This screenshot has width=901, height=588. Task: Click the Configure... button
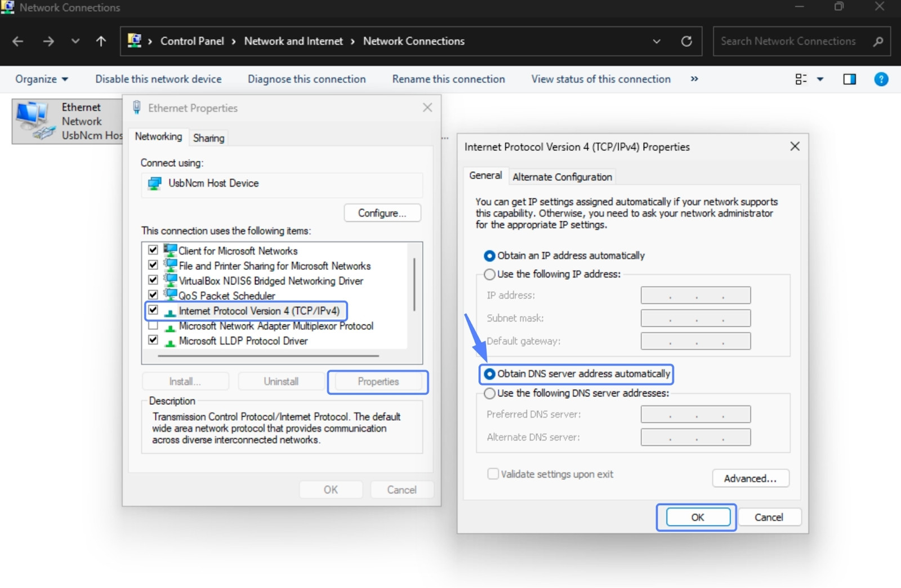tap(382, 213)
